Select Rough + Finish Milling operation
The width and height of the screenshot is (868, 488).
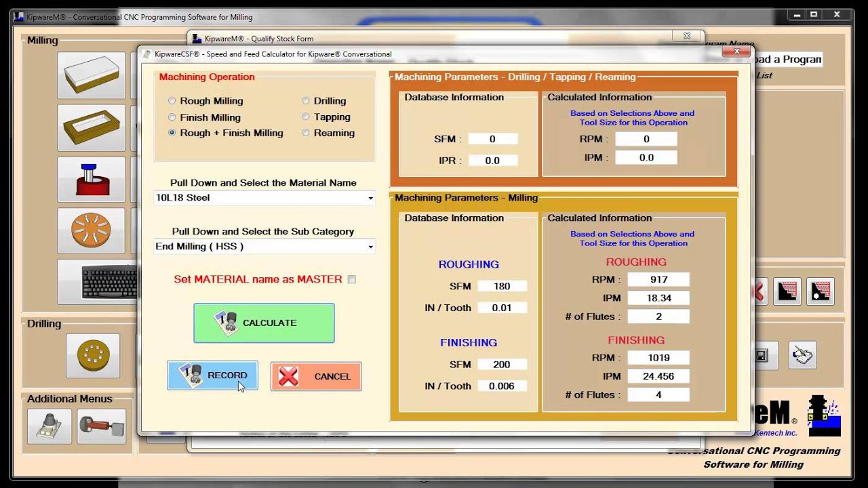pyautogui.click(x=172, y=134)
